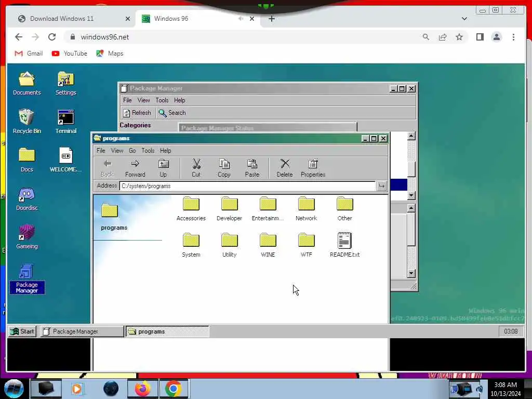Select the Network folder
532x399 pixels.
(x=306, y=209)
